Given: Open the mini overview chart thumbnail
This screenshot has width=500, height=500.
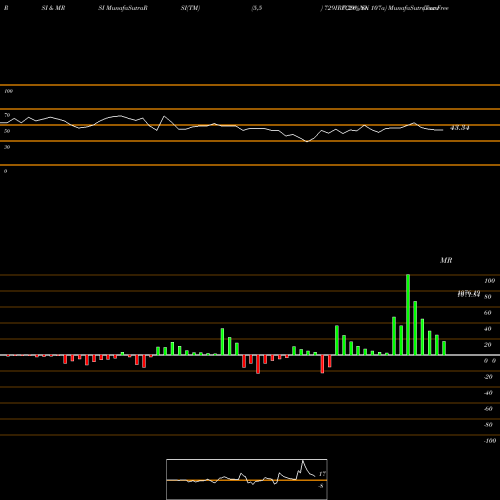Looking at the screenshot, I should (x=247, y=479).
